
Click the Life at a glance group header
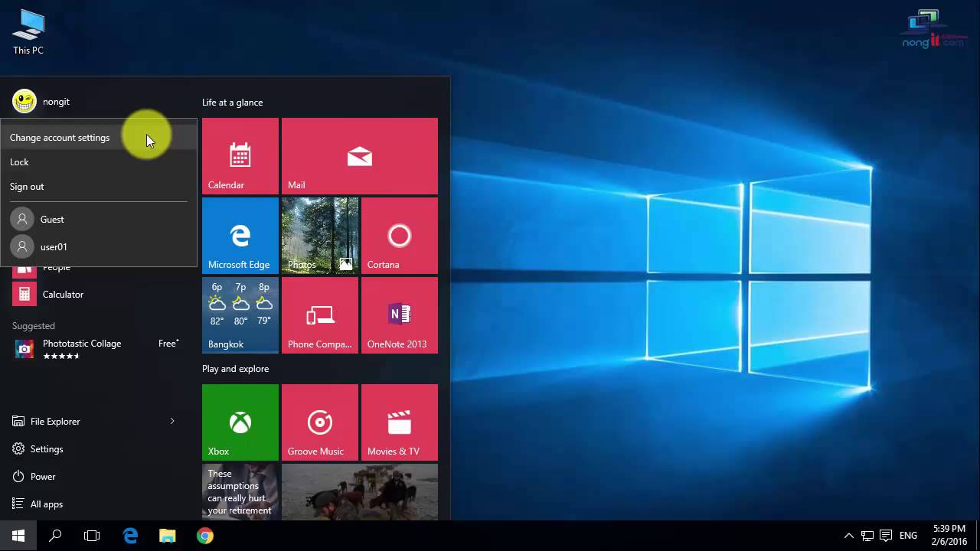coord(233,103)
